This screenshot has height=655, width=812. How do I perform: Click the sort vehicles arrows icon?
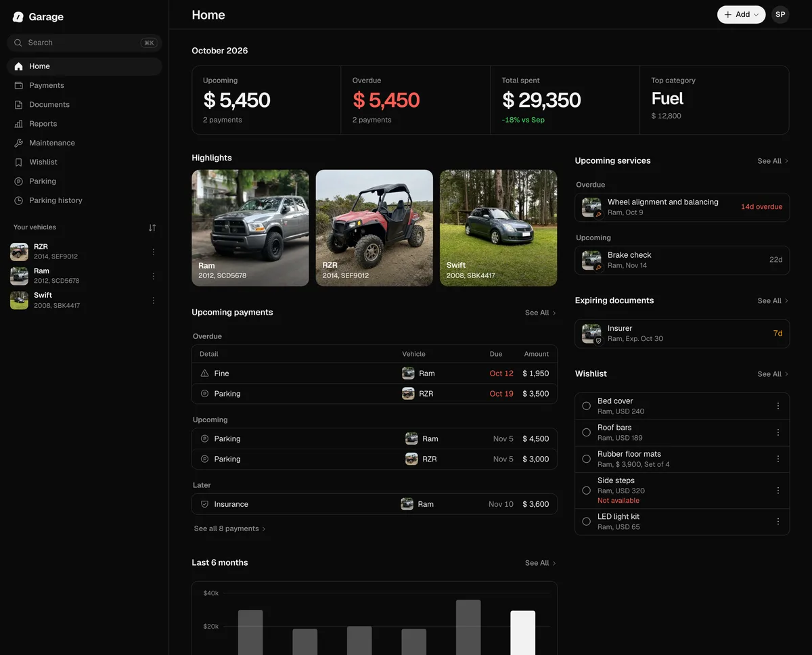(152, 227)
